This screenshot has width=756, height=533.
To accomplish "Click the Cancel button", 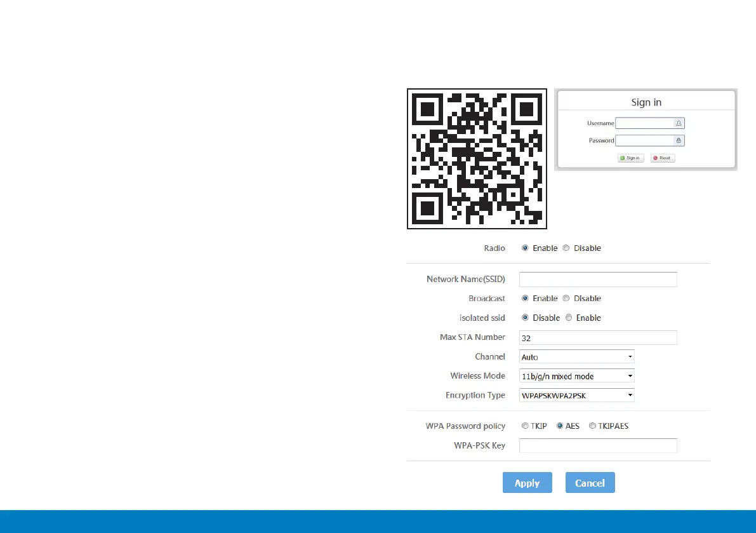I will (590, 482).
